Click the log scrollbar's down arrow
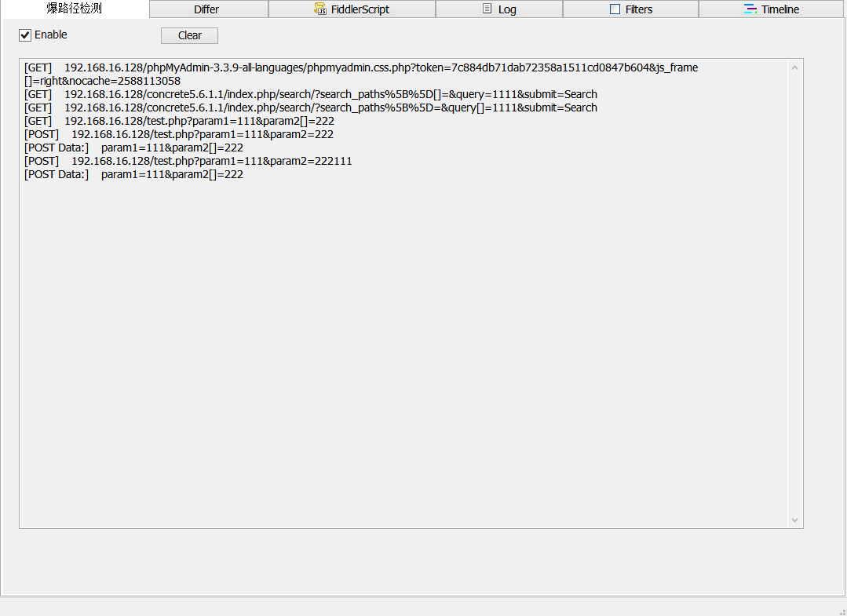This screenshot has height=616, width=847. point(794,519)
